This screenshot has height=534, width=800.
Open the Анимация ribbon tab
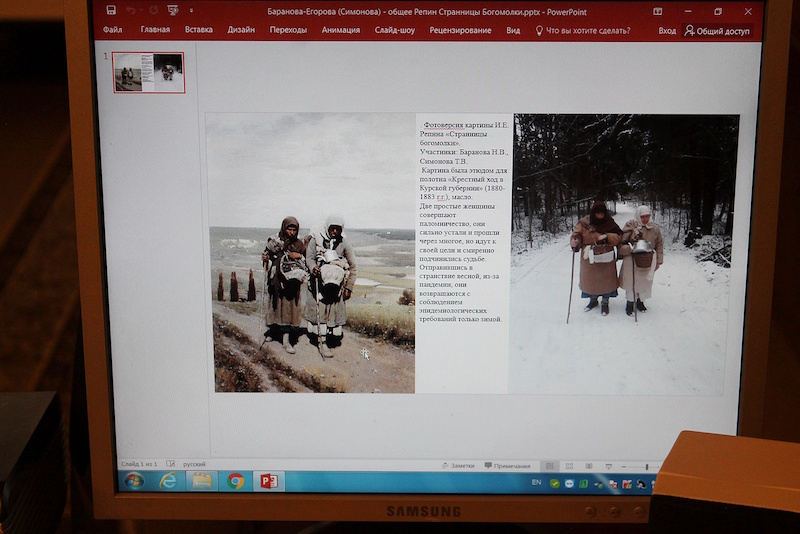(x=341, y=30)
